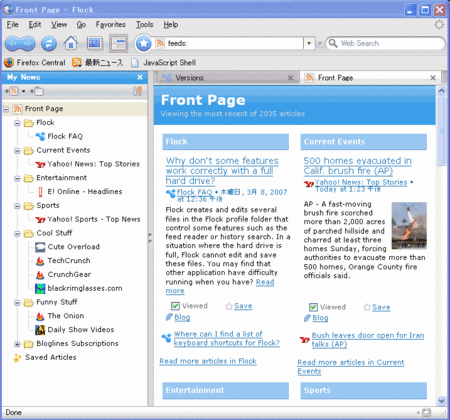Collapse the Current Events folder

pos(17,151)
